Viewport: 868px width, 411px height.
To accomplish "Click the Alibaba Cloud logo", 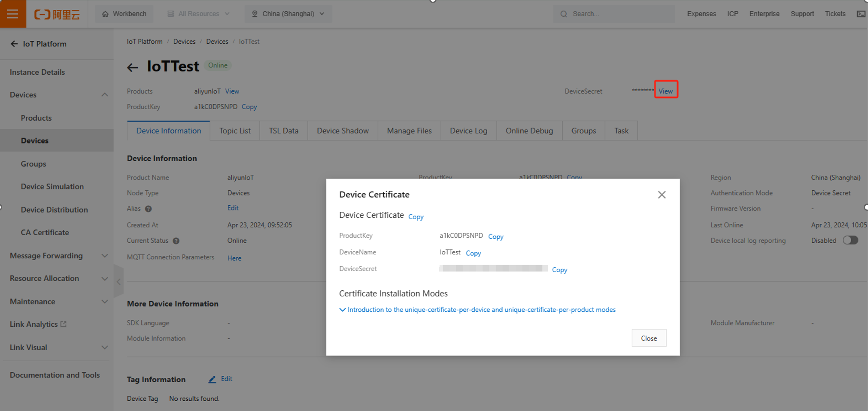I will (57, 14).
